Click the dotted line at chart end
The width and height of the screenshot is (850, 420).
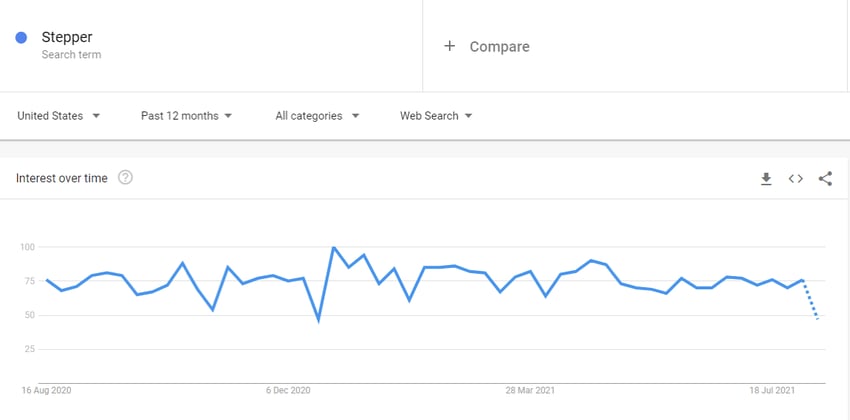tap(810, 300)
